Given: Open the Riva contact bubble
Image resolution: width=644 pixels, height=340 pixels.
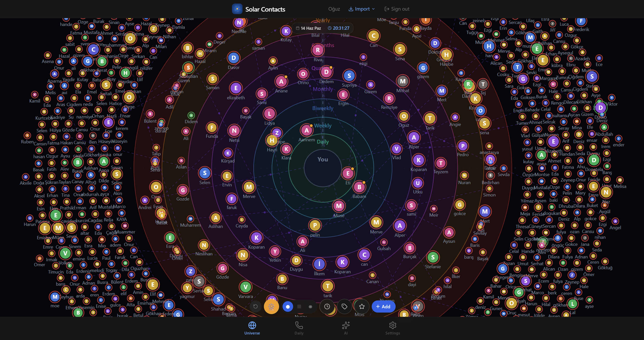Looking at the screenshot, I should (318, 50).
